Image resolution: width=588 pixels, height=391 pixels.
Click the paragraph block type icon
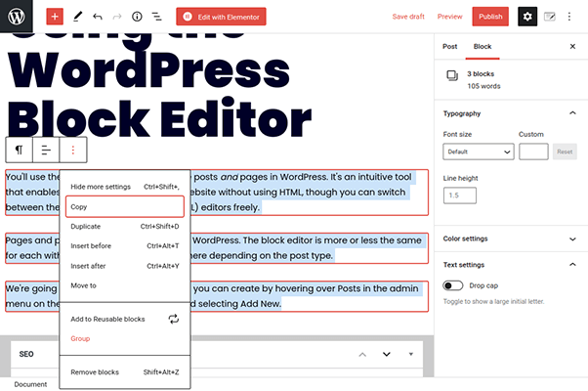click(x=20, y=151)
